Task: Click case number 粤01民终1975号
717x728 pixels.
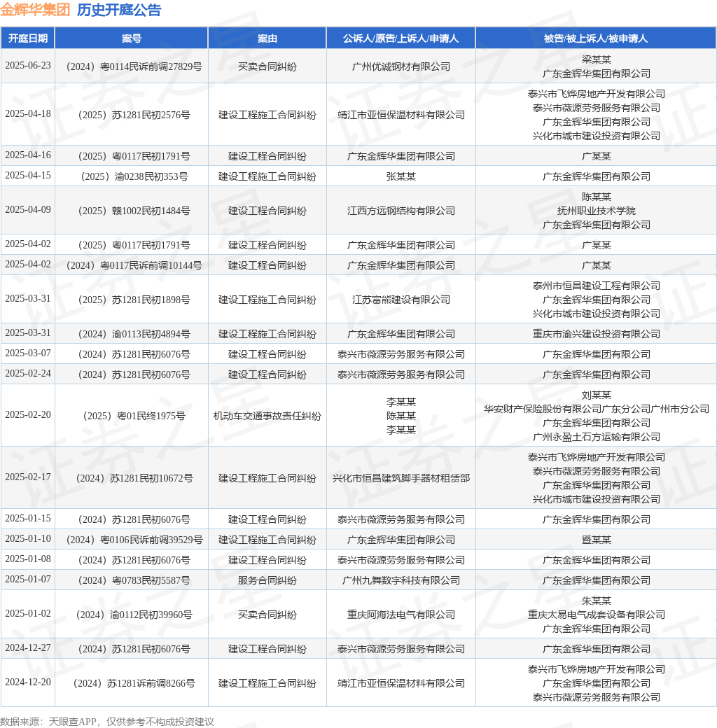Action: tap(134, 416)
